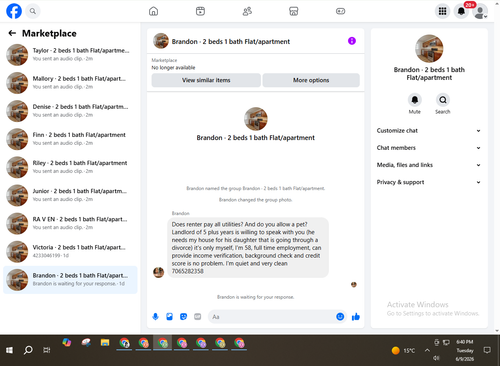Open Windows taskbar search
500x366 pixels.
click(28, 350)
